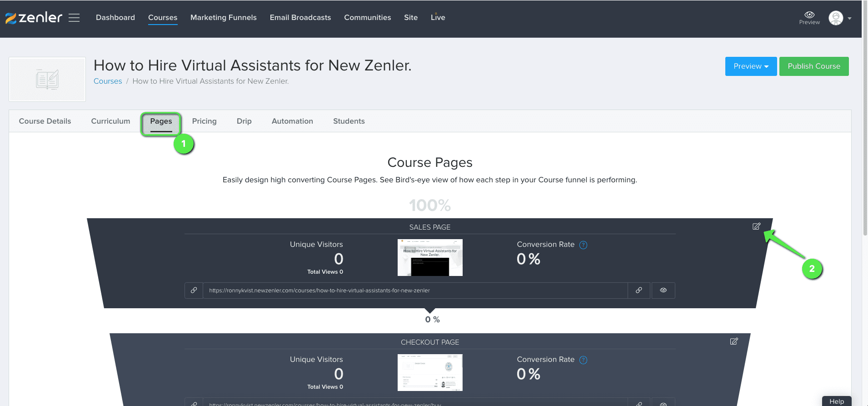
Task: Switch to the Pricing tab
Action: (205, 121)
